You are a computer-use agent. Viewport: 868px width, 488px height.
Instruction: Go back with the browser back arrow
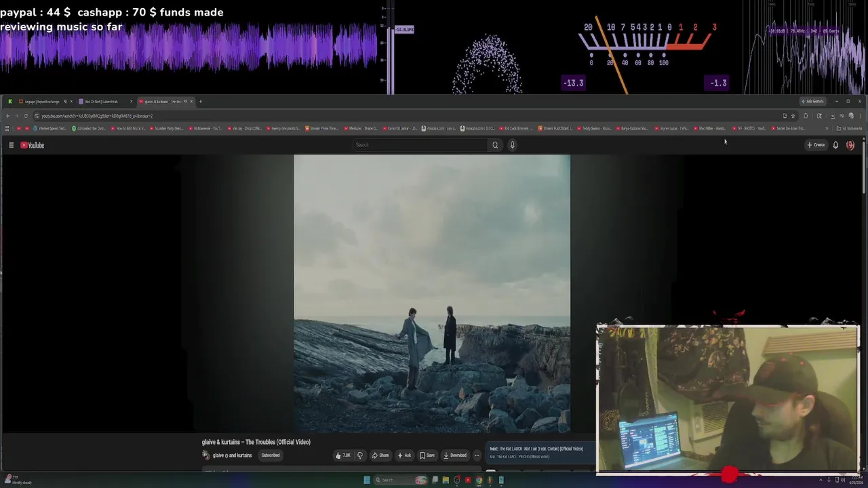click(x=7, y=116)
